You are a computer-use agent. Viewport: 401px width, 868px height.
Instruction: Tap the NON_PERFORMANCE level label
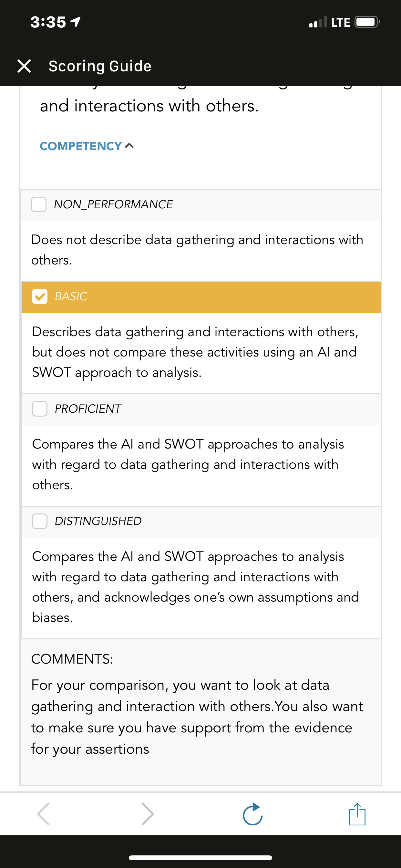click(x=113, y=204)
